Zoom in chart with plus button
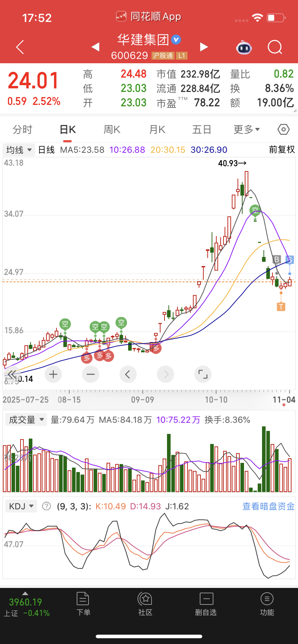 pos(53,374)
